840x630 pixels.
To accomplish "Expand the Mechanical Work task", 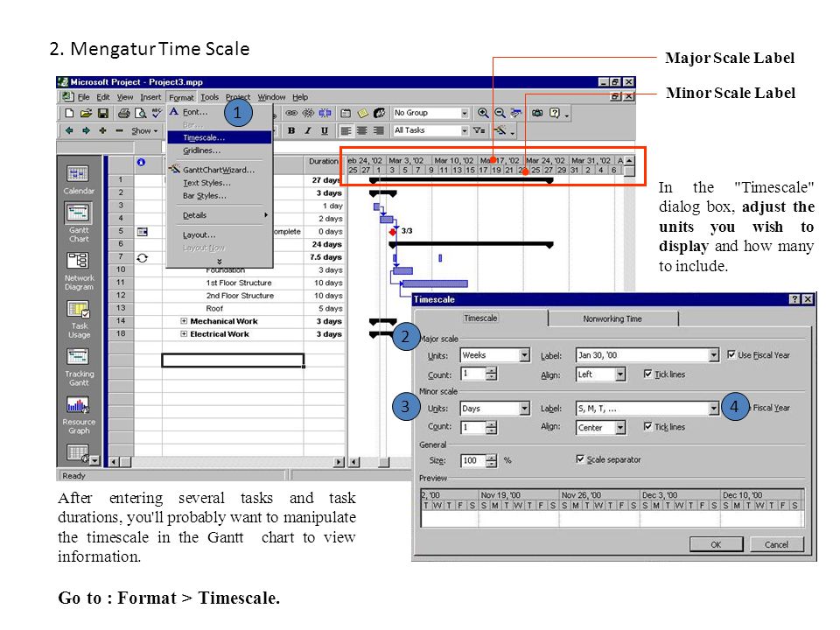I will click(x=184, y=321).
